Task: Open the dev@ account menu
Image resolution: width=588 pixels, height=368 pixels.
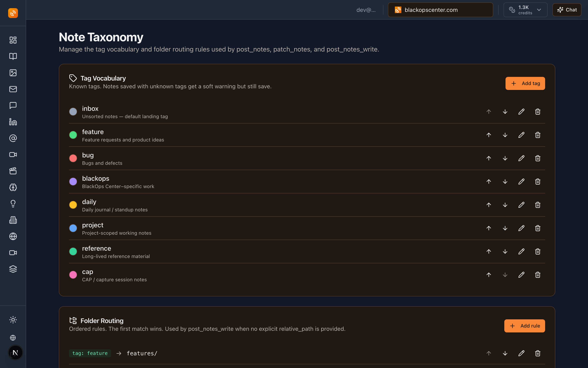Action: 366,10
